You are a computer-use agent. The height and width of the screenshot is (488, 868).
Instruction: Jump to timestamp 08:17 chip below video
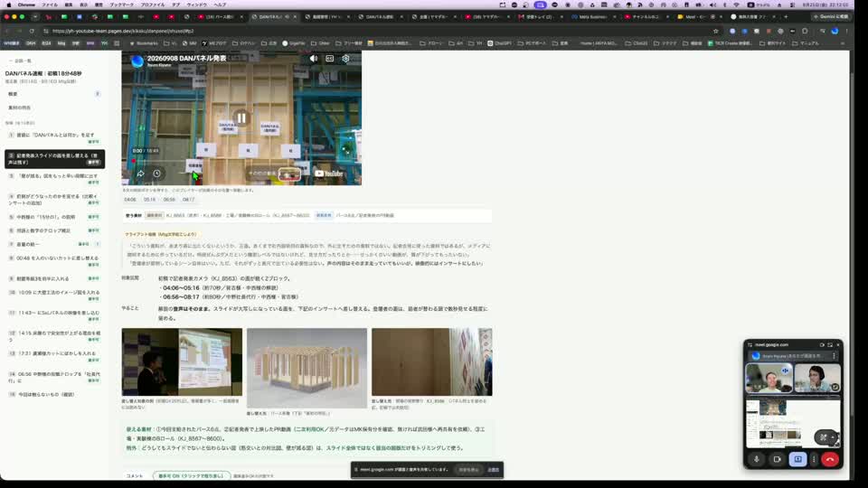(188, 200)
